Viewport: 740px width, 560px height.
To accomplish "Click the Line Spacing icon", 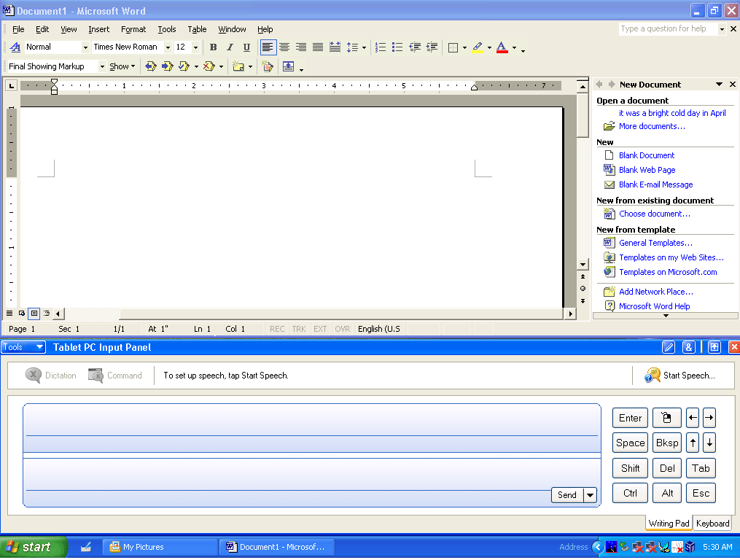I will [352, 47].
